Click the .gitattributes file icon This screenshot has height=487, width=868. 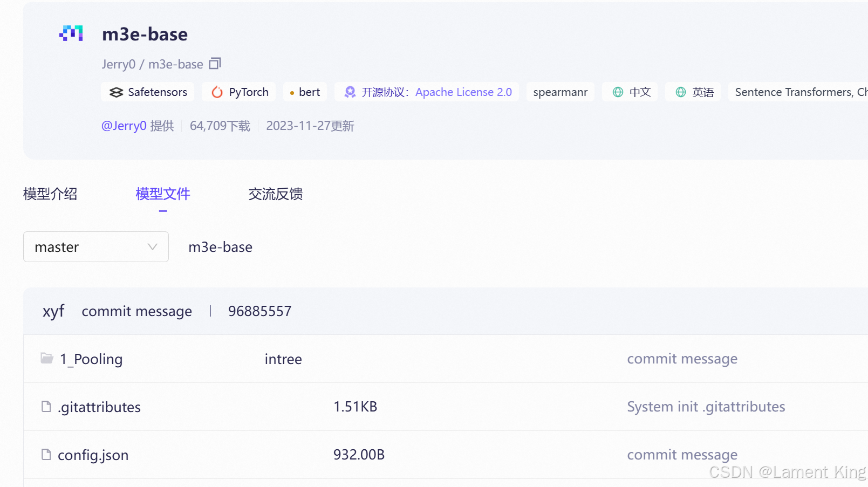[x=46, y=406]
